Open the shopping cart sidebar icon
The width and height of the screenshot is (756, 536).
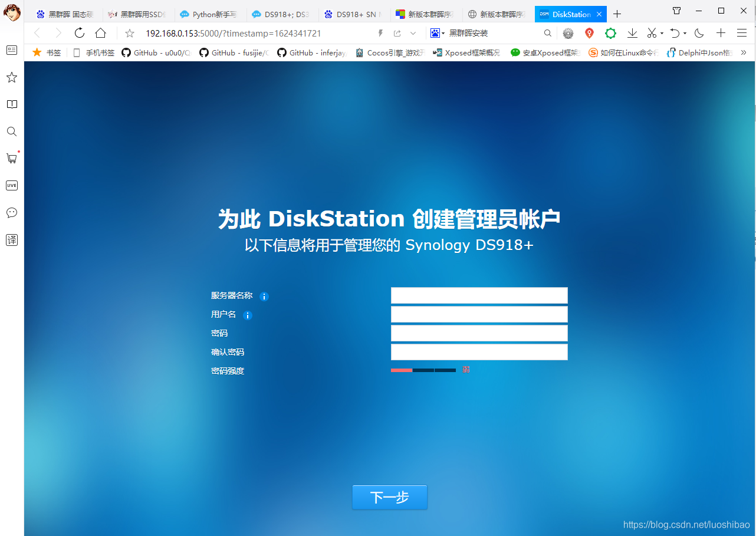(x=12, y=158)
